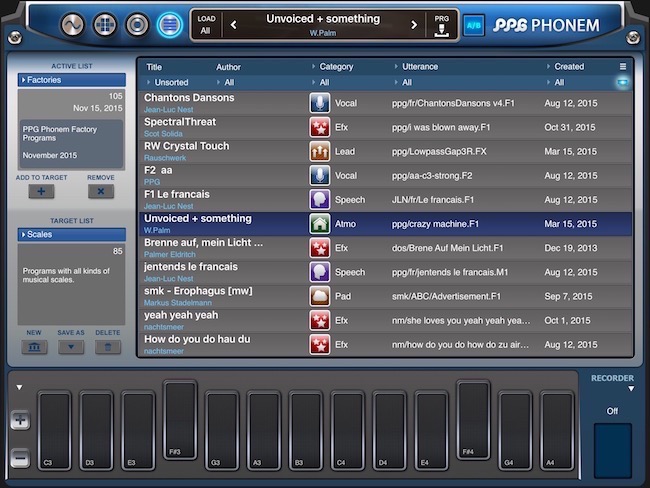Open the concentric circle page icon

137,25
